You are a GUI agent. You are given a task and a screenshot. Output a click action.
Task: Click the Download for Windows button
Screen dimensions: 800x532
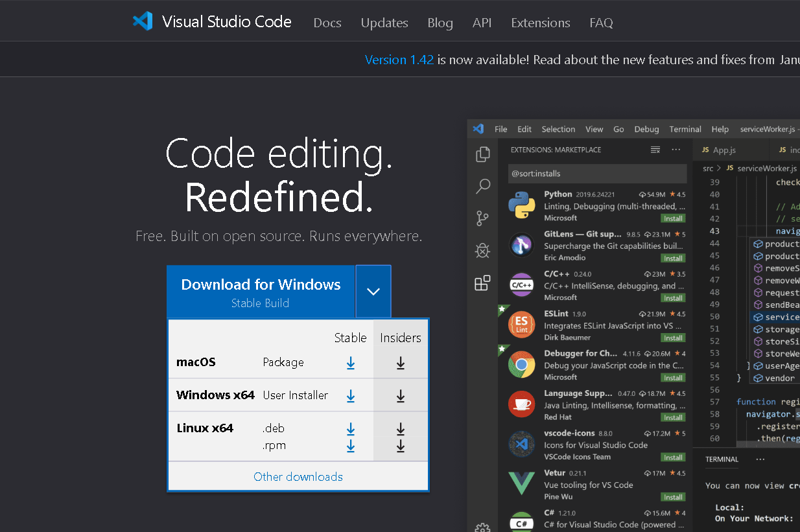261,292
